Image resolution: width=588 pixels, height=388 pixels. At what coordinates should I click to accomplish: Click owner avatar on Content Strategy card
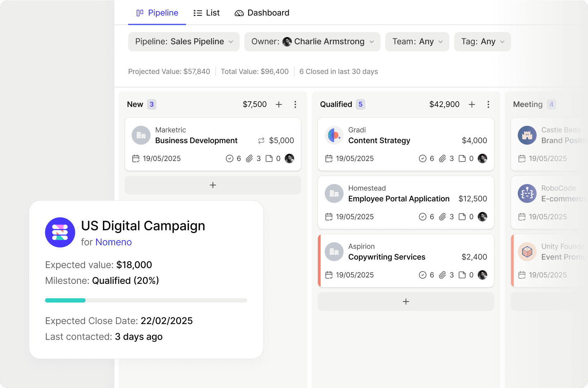(x=482, y=159)
